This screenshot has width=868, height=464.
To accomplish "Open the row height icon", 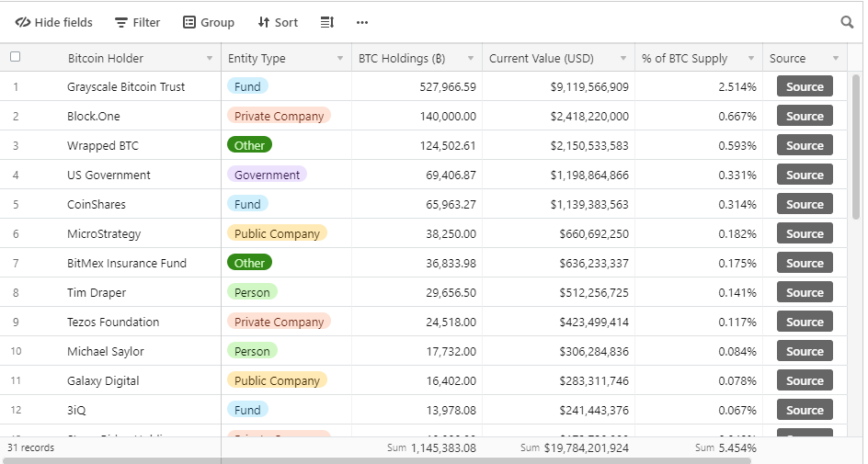I will point(327,22).
